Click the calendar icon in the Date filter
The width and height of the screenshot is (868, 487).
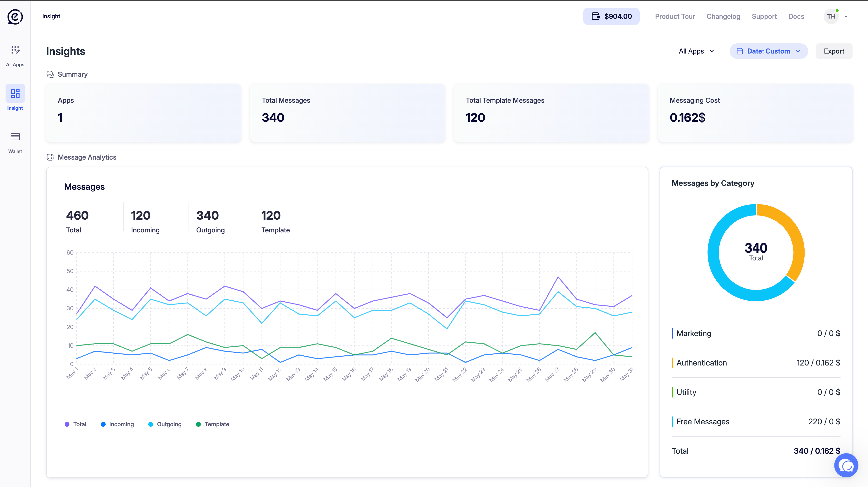740,51
